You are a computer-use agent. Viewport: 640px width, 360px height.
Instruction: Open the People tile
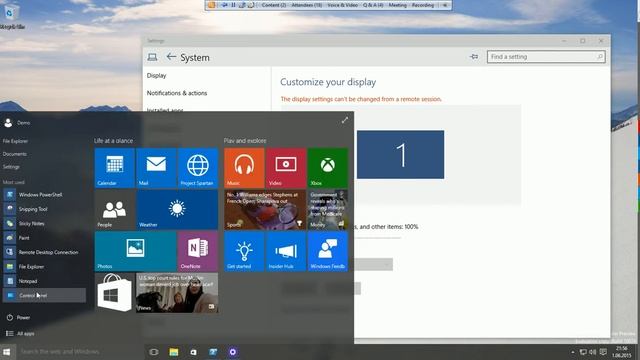tap(115, 209)
